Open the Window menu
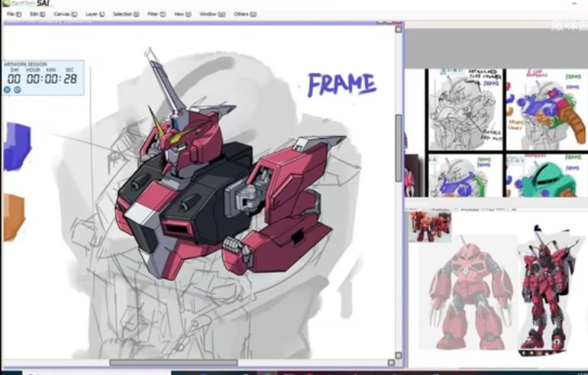The width and height of the screenshot is (588, 375). click(x=212, y=15)
